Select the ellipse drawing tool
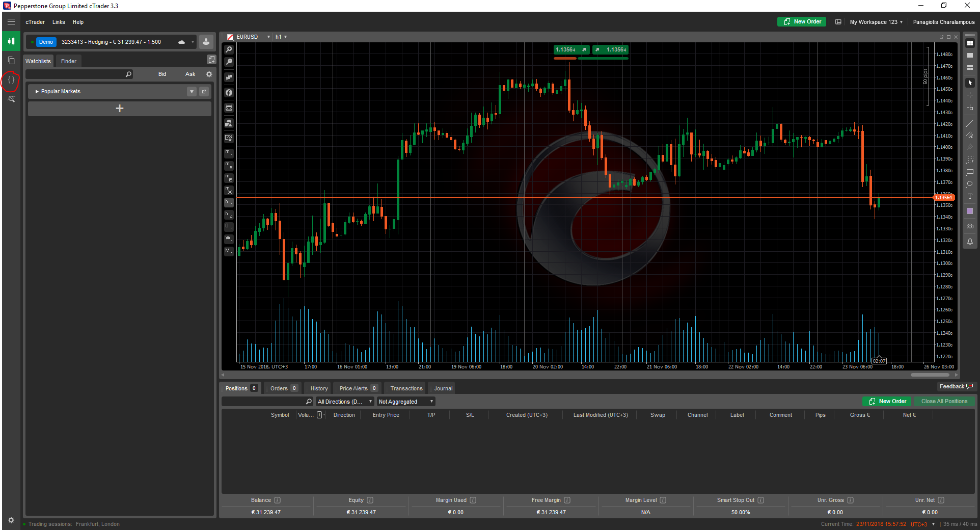Screen dimensions: 980x530 pos(970,184)
